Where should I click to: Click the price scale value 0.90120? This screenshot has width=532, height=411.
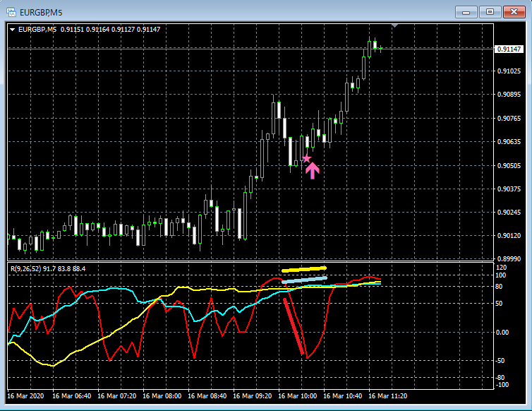tap(509, 235)
